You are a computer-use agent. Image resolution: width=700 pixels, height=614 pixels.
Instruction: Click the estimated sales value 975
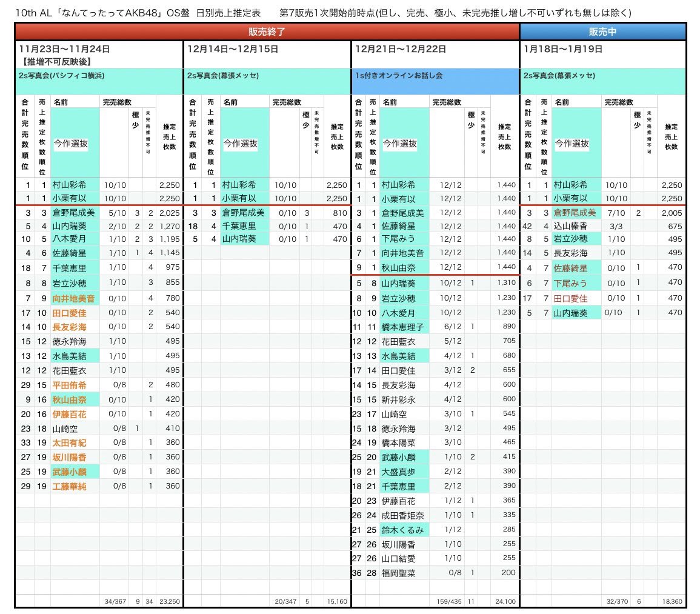[x=173, y=267]
